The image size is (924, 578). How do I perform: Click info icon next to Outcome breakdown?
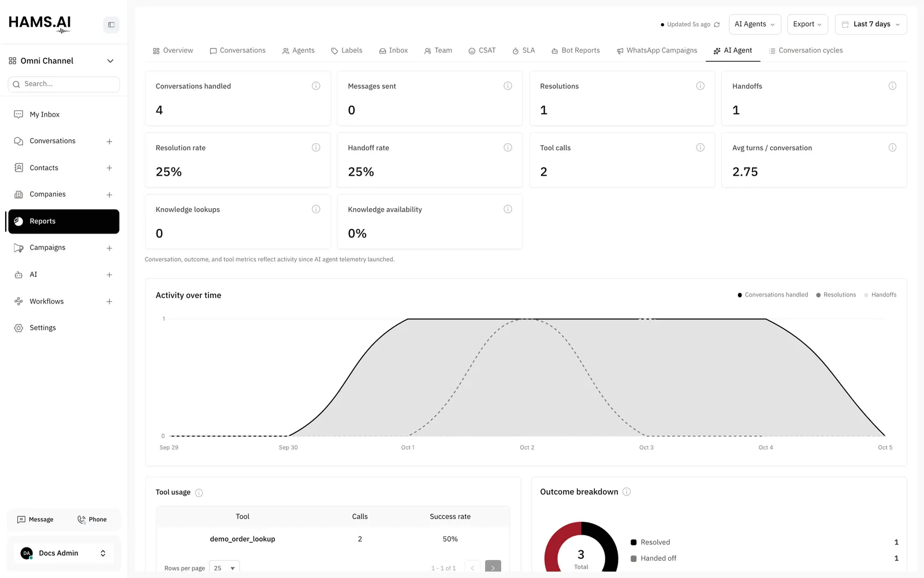click(x=627, y=492)
